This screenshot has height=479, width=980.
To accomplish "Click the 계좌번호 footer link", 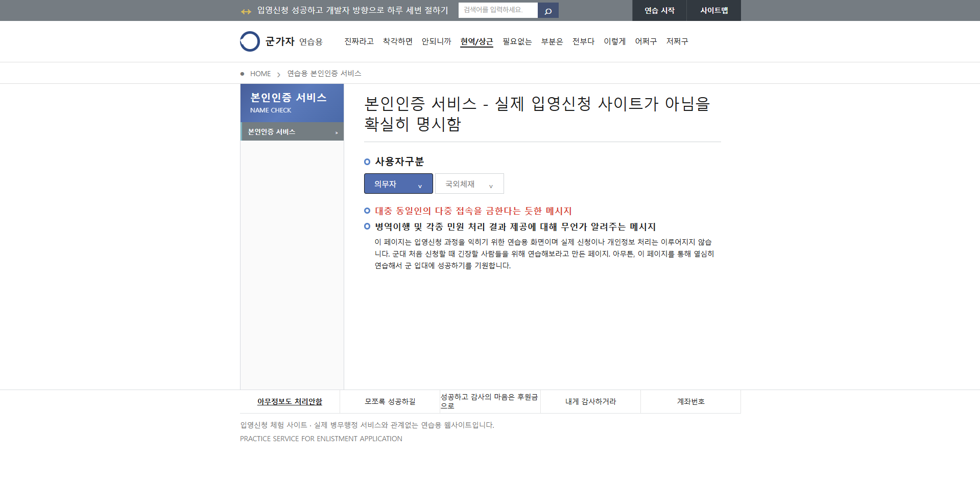I will (691, 402).
